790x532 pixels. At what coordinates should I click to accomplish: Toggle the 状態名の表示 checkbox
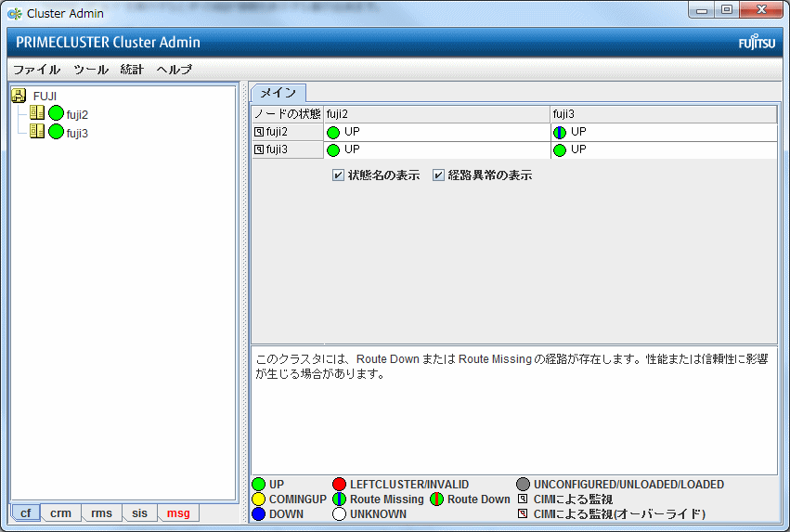(x=338, y=175)
